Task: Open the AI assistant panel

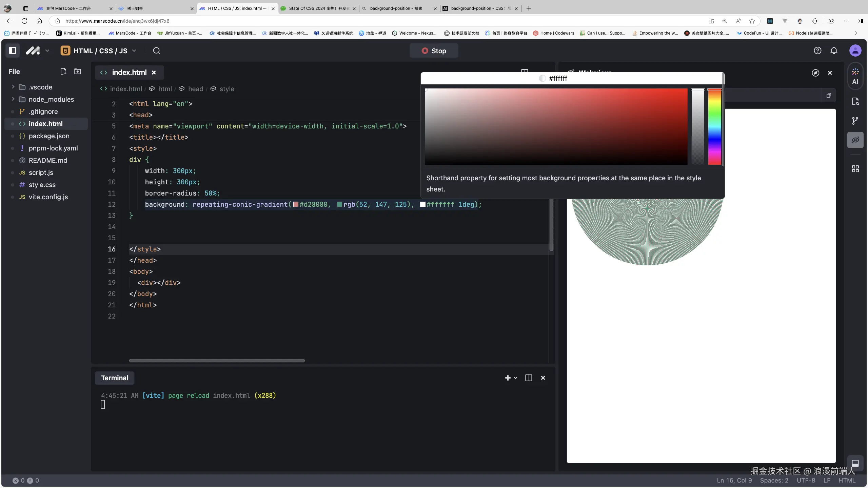Action: pos(855,76)
